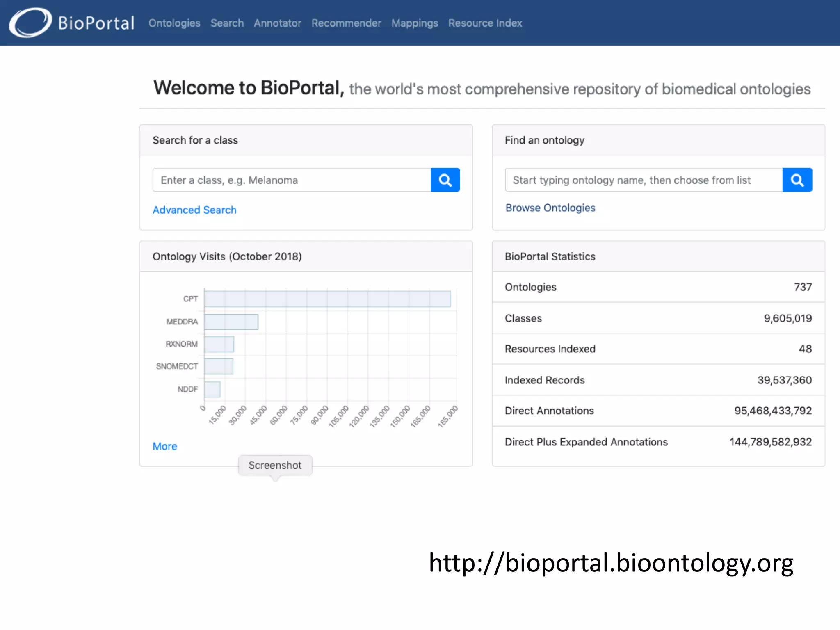Click the SNOMEDCT chart axis label
The width and height of the screenshot is (840, 630).
[x=177, y=366]
